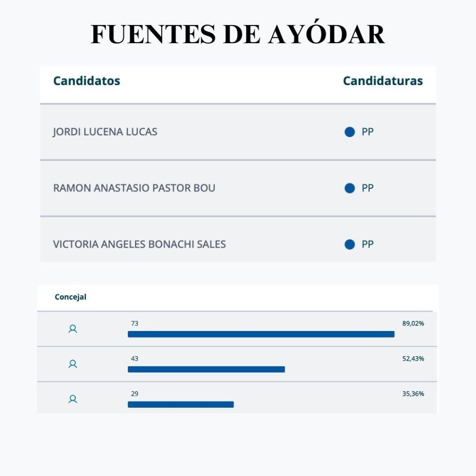Click the PP dot next to Victoria Angeles

(x=350, y=245)
